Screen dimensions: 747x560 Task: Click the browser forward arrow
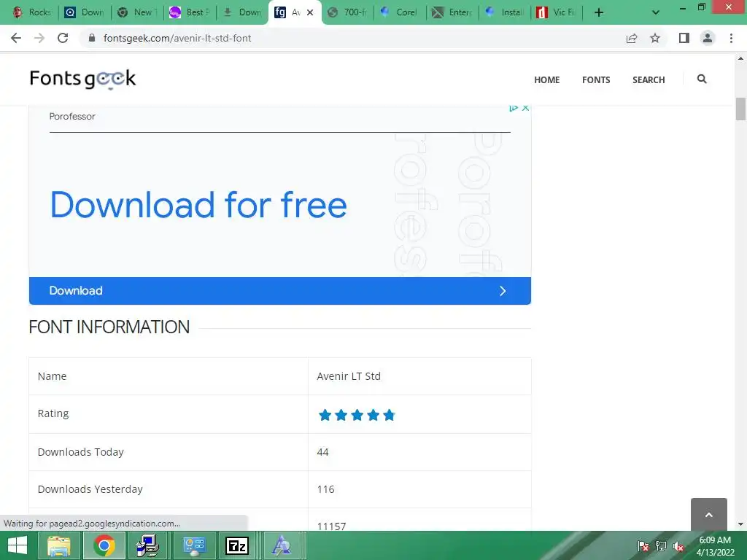(39, 38)
